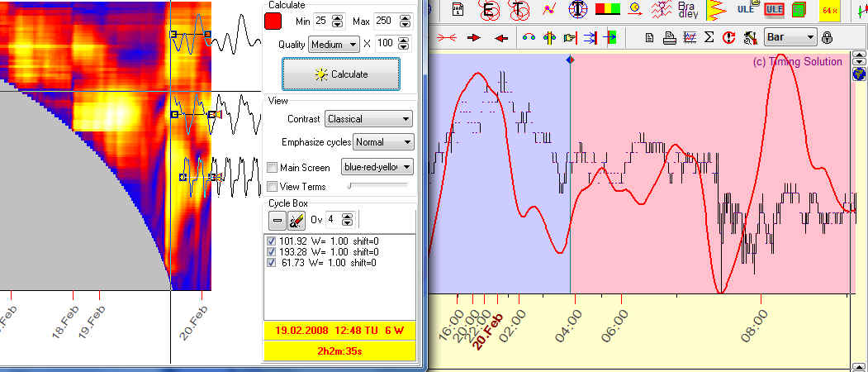Open the Quality Medium dropdown

pyautogui.click(x=334, y=45)
